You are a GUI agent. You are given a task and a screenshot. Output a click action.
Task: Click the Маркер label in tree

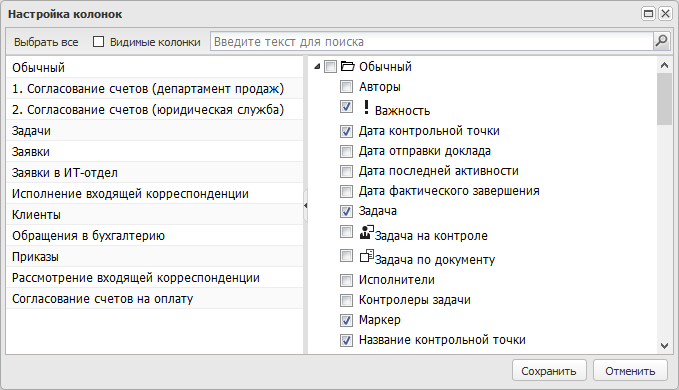pos(380,320)
